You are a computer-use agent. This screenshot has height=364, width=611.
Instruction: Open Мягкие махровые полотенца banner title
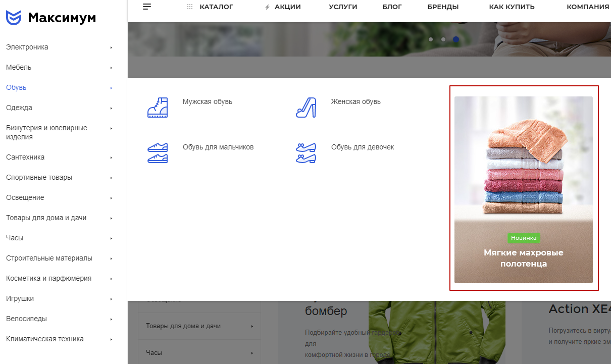[x=524, y=258]
